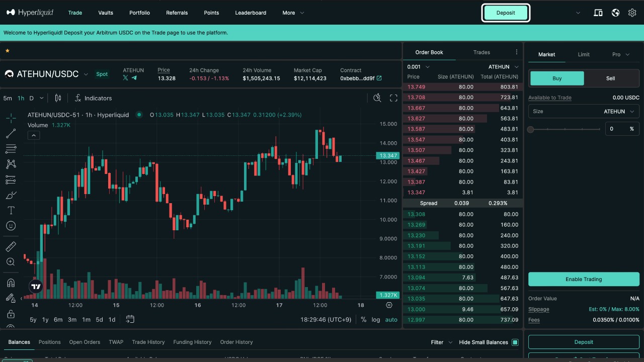Open the Leaderboard page
This screenshot has width=644, height=362.
pyautogui.click(x=251, y=13)
